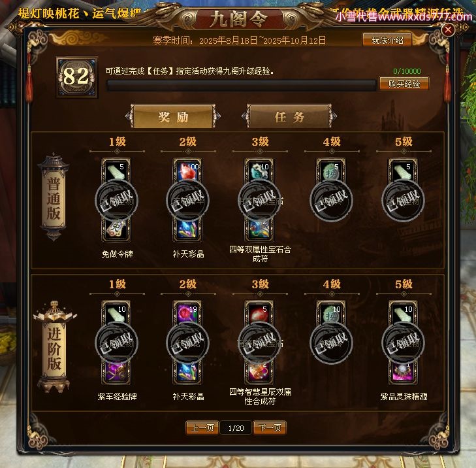Click the normal level 4 换 token icon
The height and width of the screenshot is (468, 476).
[x=331, y=171]
